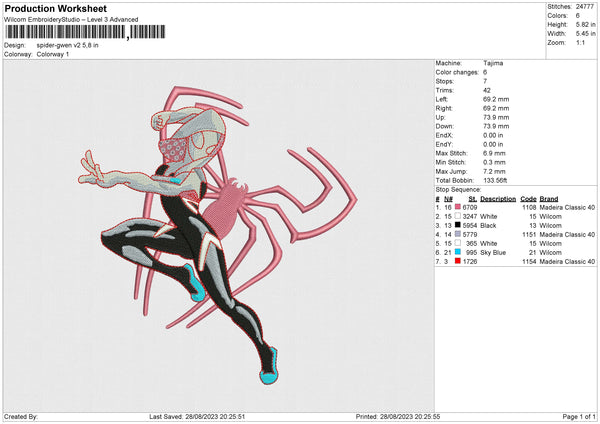This screenshot has width=600, height=424.
Task: Click the Height value 5.82 in
Action: click(585, 24)
